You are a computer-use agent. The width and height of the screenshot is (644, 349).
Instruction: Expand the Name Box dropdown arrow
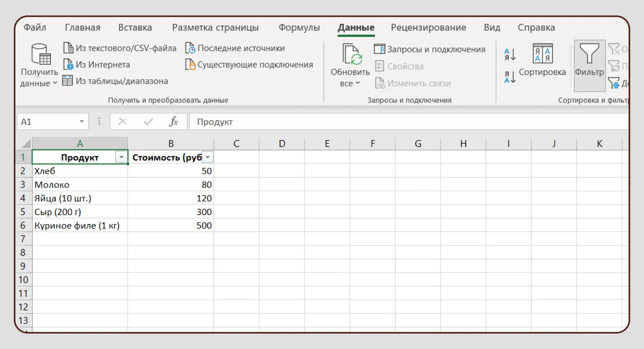tap(82, 121)
